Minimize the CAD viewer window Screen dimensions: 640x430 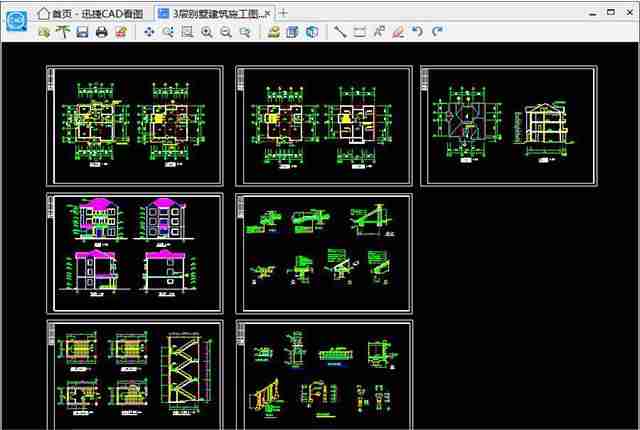click(x=593, y=13)
